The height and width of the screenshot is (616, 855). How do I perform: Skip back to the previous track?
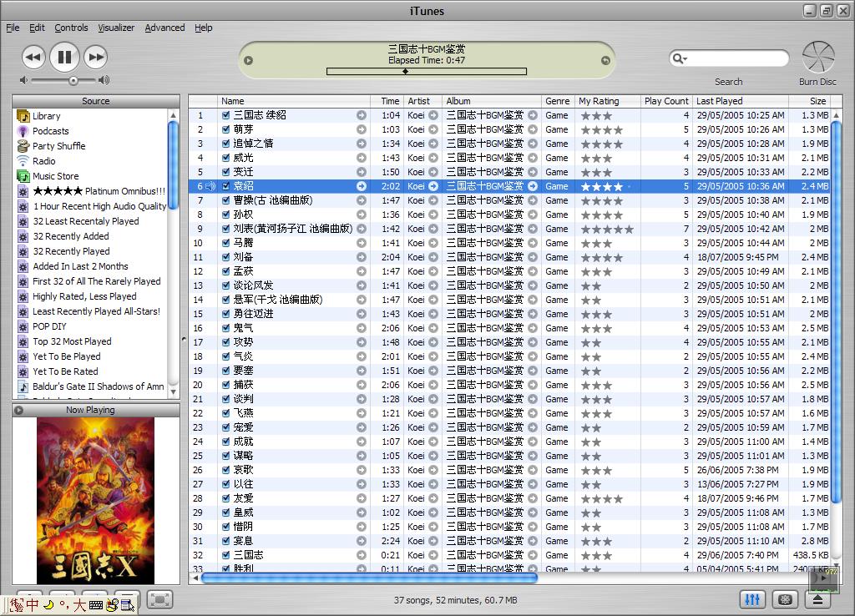(33, 58)
